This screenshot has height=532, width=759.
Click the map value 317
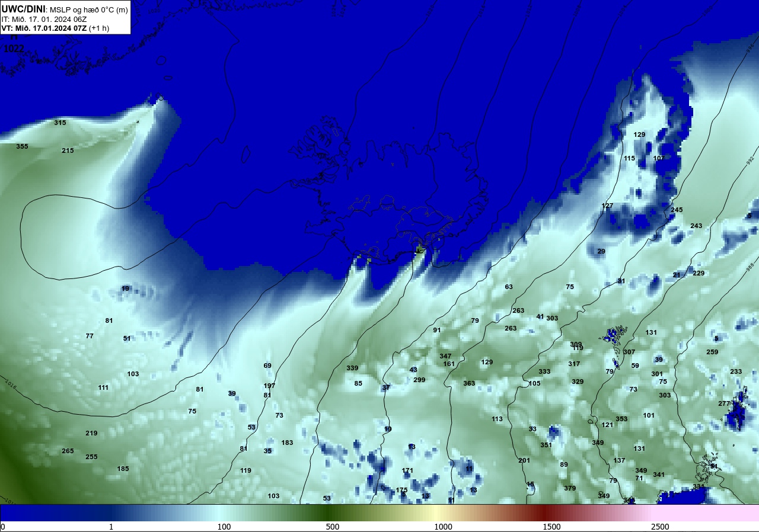(x=574, y=364)
